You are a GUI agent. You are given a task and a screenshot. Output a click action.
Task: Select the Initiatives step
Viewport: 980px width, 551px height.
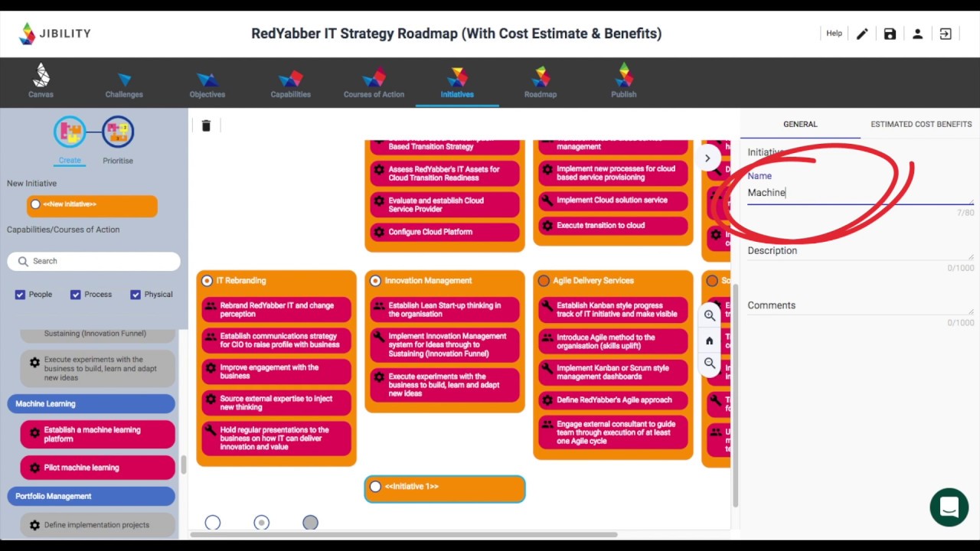tap(457, 83)
